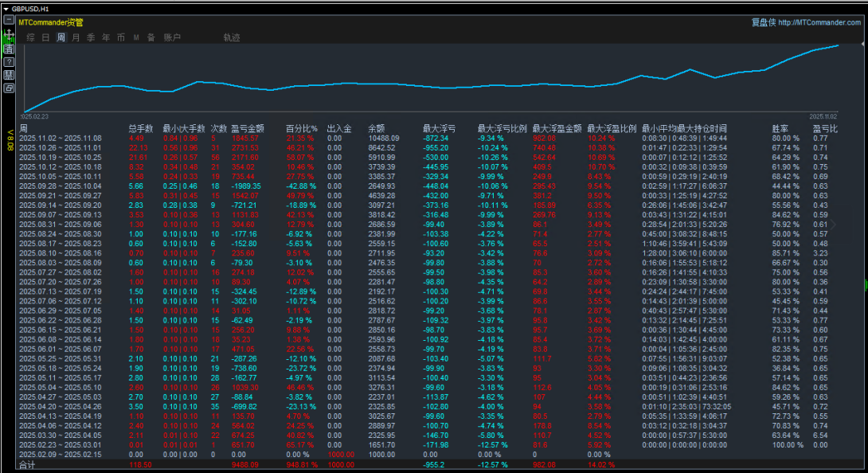Open the 季 quarterly tab
868x473 pixels.
click(91, 37)
